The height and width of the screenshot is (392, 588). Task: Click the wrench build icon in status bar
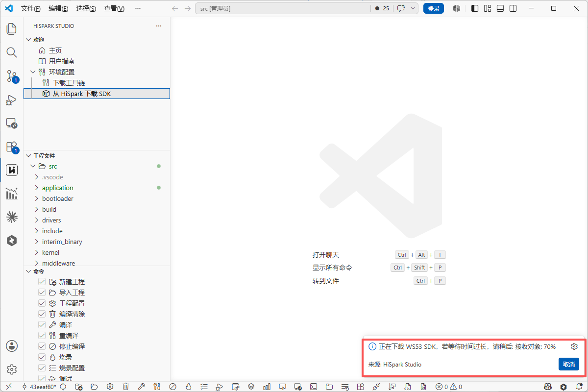pyautogui.click(x=141, y=387)
